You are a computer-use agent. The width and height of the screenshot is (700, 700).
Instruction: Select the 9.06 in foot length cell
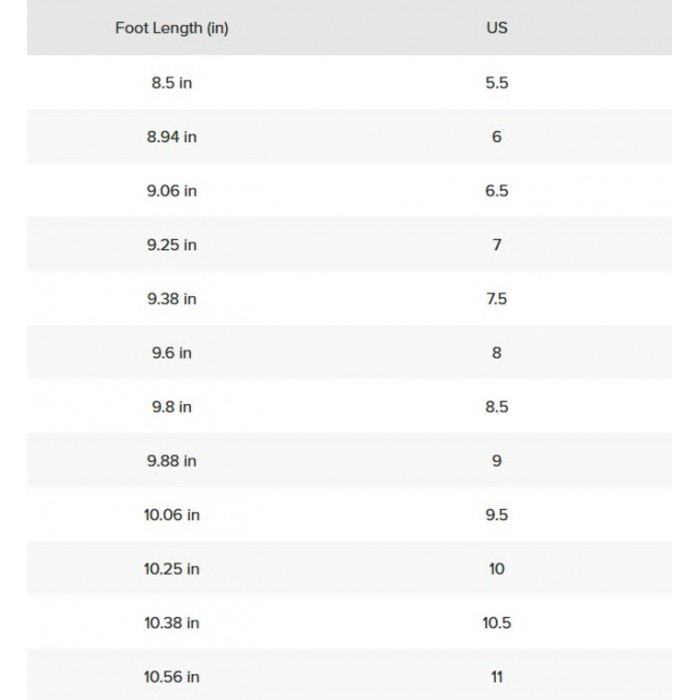pos(172,191)
